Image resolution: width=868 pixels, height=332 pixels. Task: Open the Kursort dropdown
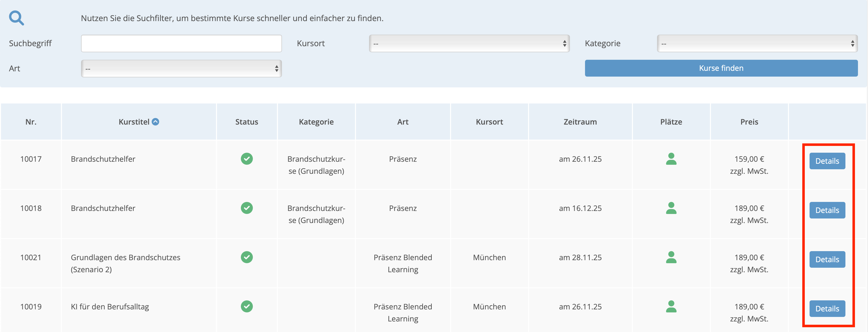point(470,43)
